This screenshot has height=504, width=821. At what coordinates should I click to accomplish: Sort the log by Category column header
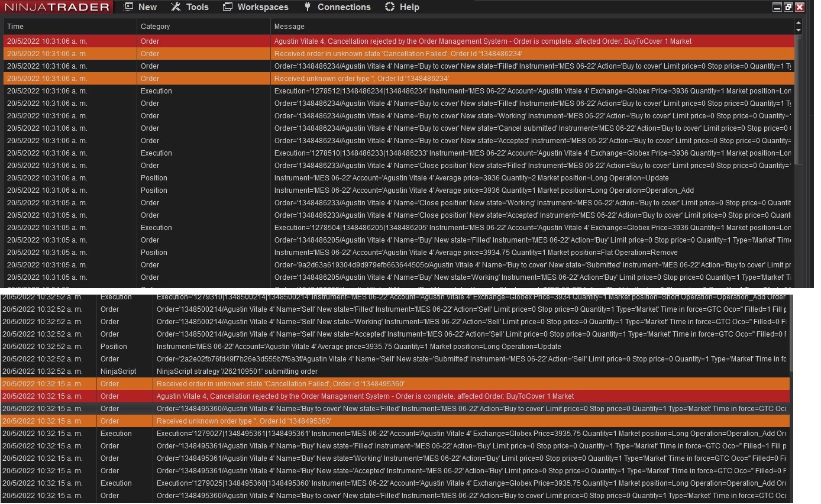click(204, 27)
